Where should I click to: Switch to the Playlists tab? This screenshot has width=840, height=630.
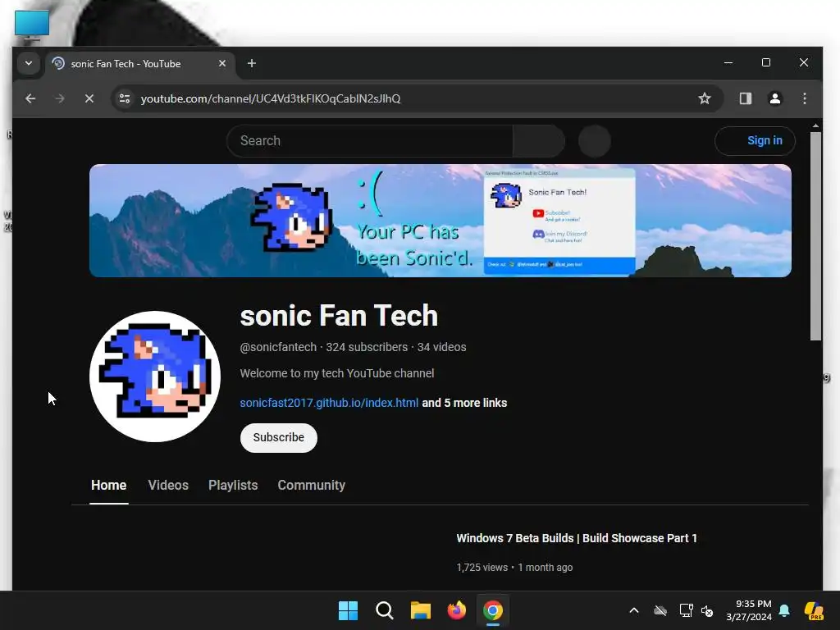(x=233, y=486)
